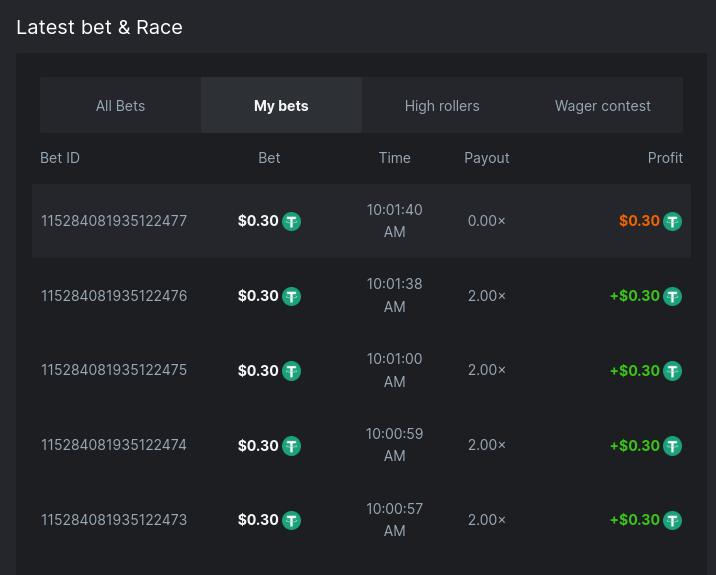
Task: Open bet ID 115284081935122477
Action: tap(114, 221)
